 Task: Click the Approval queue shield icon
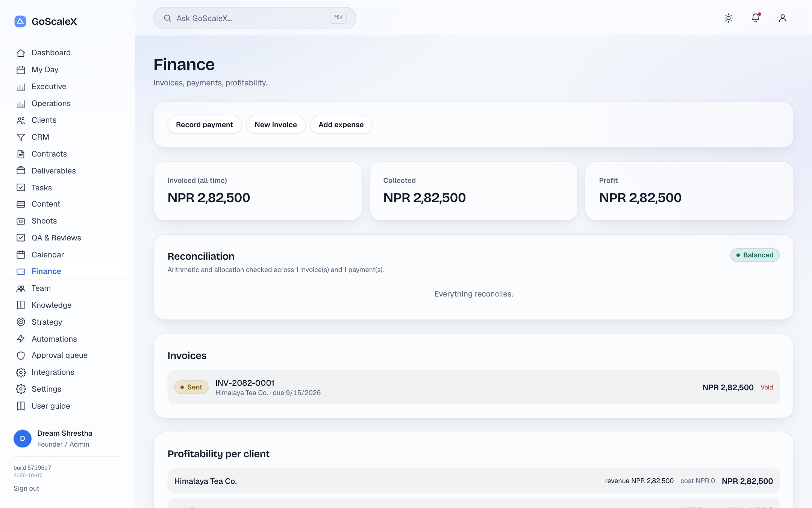(21, 356)
